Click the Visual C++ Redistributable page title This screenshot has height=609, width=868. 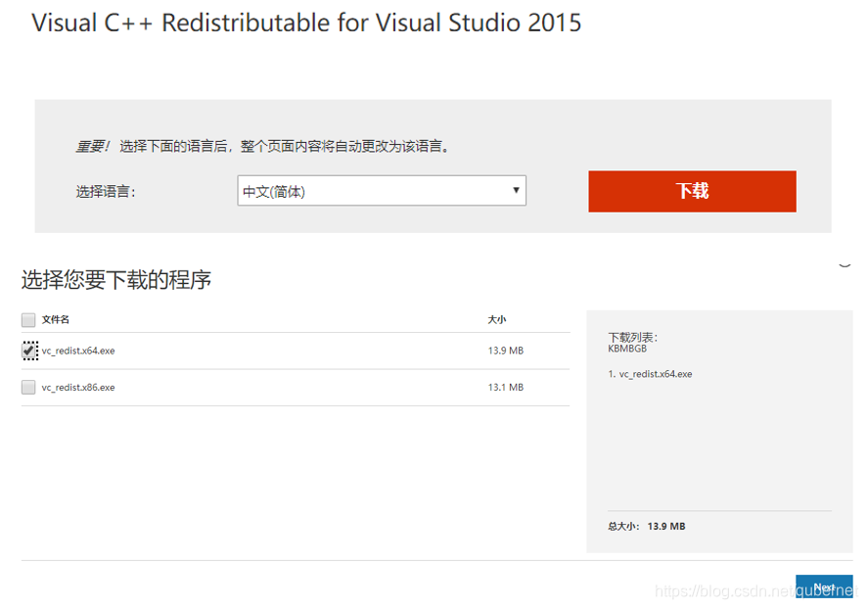306,23
